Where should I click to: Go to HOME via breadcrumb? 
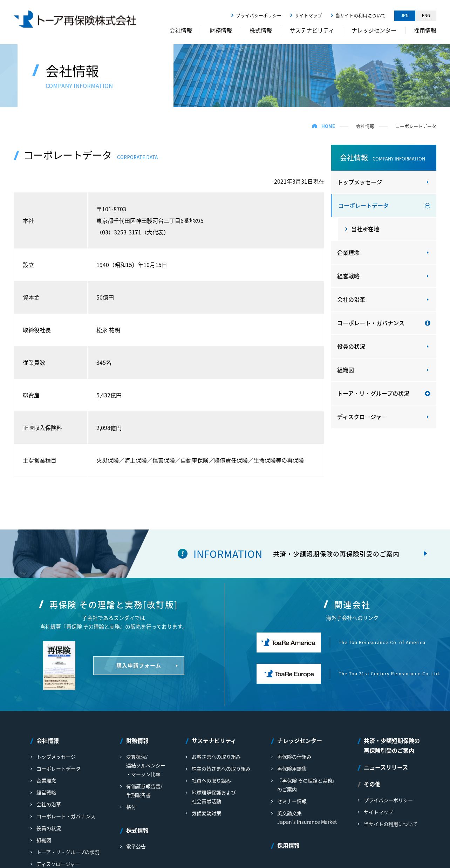(x=328, y=126)
